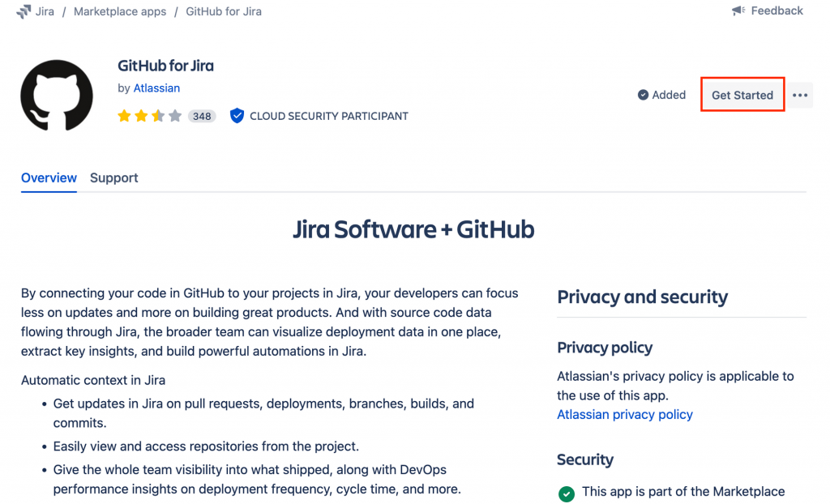Click the Cloud Security shield icon
830x504 pixels.
click(x=237, y=115)
